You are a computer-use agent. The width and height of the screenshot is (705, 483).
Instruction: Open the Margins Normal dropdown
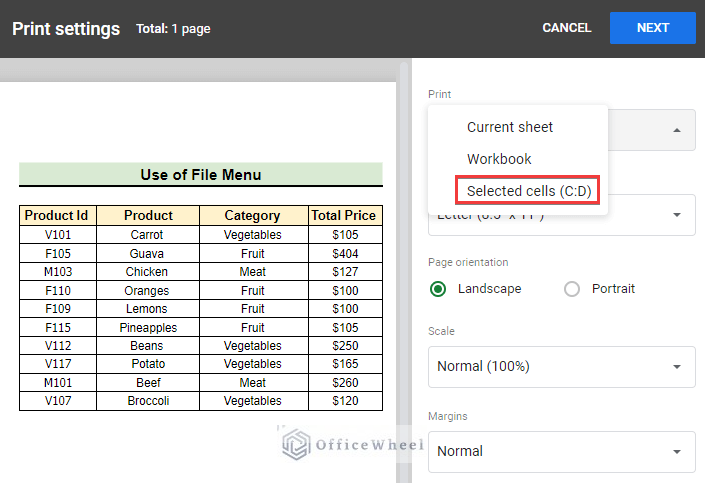tap(562, 452)
